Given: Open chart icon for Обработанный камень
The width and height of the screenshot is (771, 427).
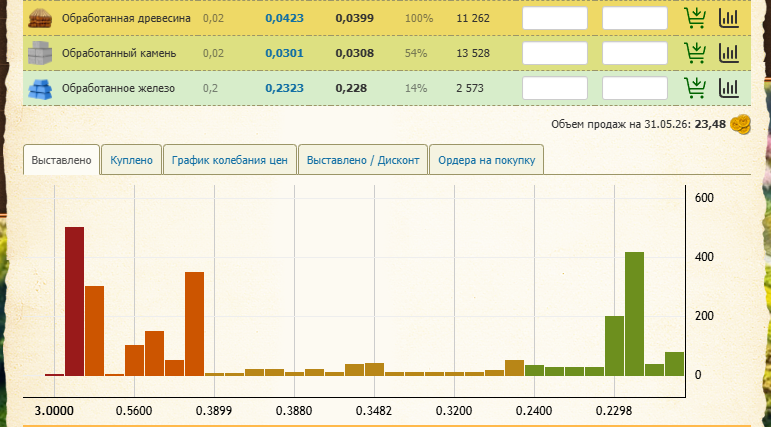Looking at the screenshot, I should tap(729, 53).
